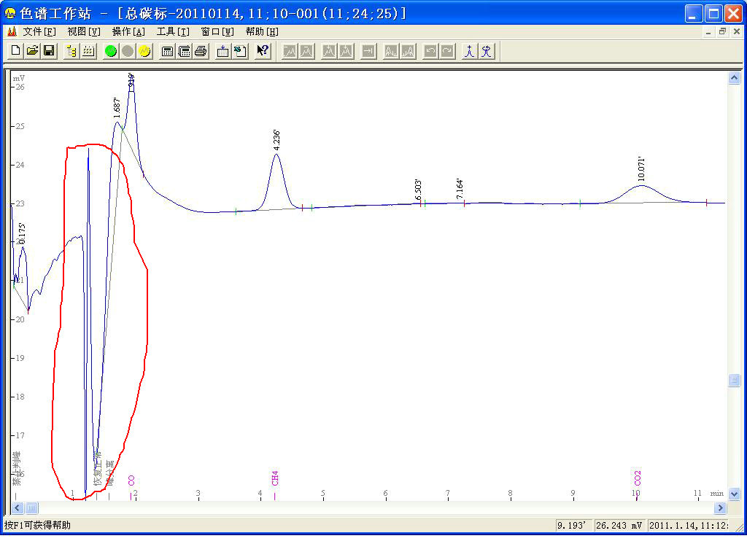This screenshot has width=747, height=560.
Task: Click the stacked report windows icon
Action: pyautogui.click(x=184, y=51)
